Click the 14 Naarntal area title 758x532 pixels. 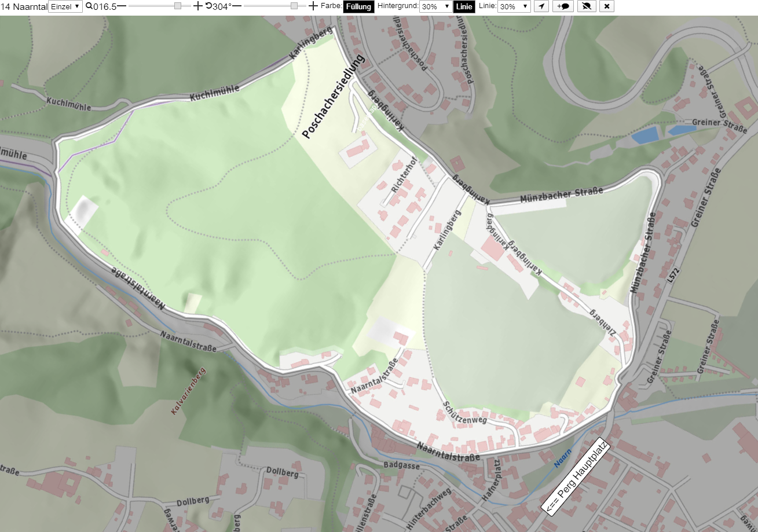pyautogui.click(x=24, y=6)
